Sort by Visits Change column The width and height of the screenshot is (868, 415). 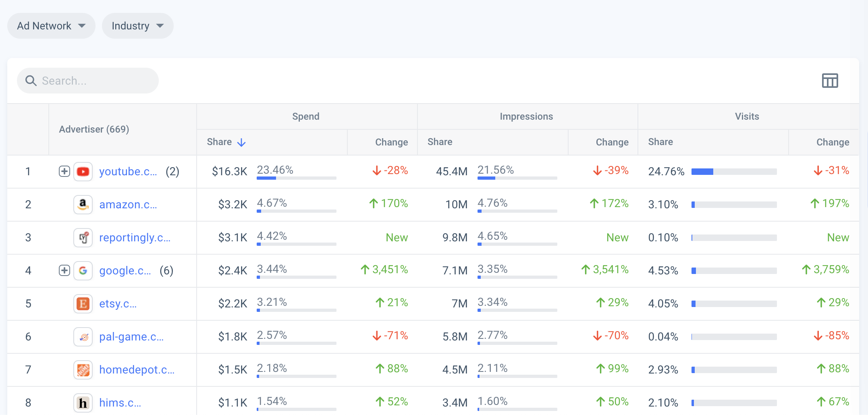pos(833,142)
